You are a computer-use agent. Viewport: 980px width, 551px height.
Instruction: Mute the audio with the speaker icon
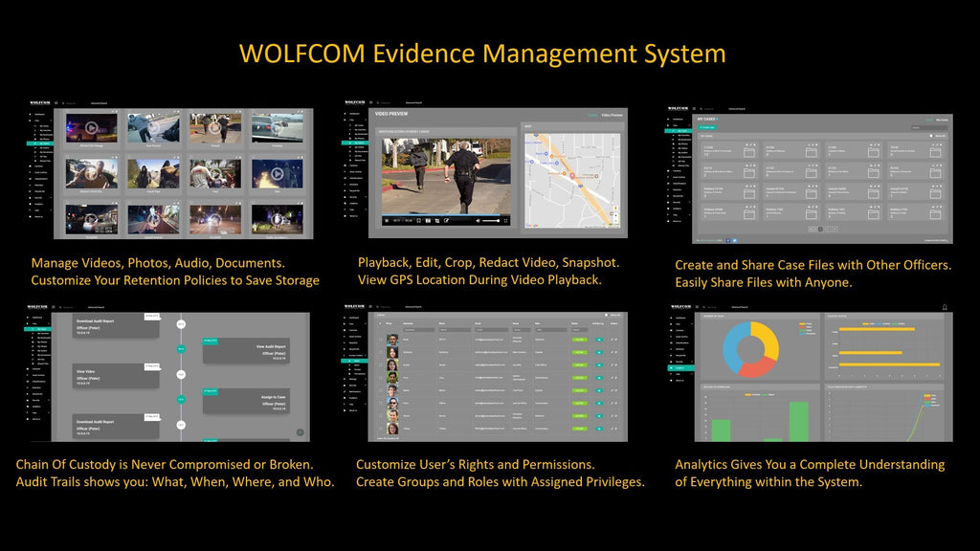coord(478,220)
